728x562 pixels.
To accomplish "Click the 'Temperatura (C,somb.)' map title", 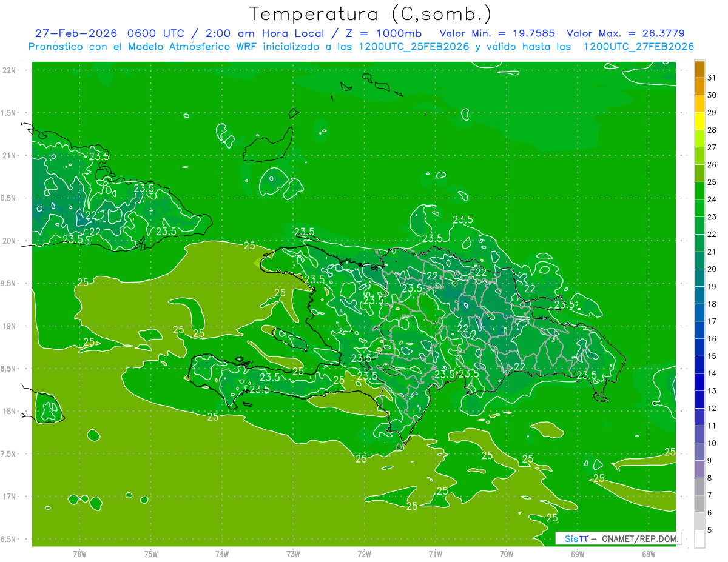I will pos(371,14).
